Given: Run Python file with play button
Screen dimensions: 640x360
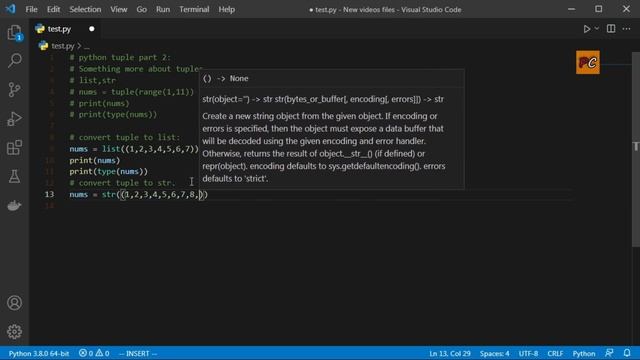Looking at the screenshot, I should [587, 29].
